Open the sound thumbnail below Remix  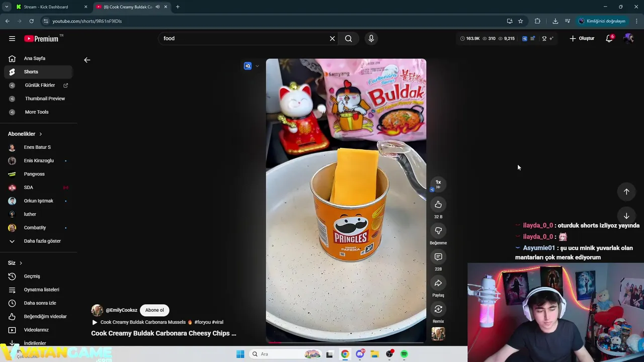point(438,334)
